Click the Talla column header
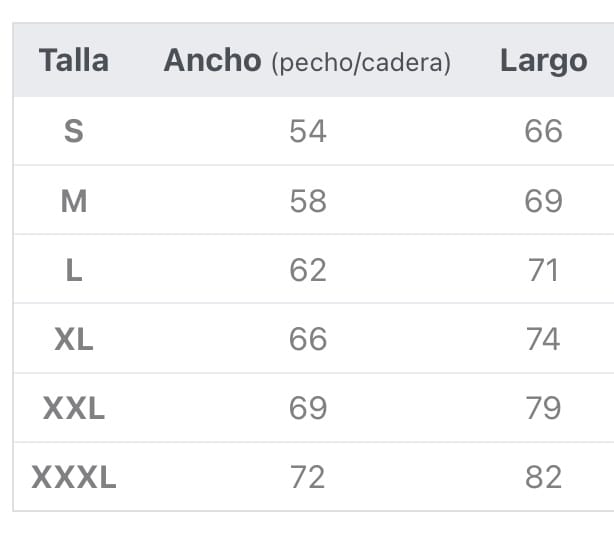This screenshot has width=614, height=559. coord(73,60)
